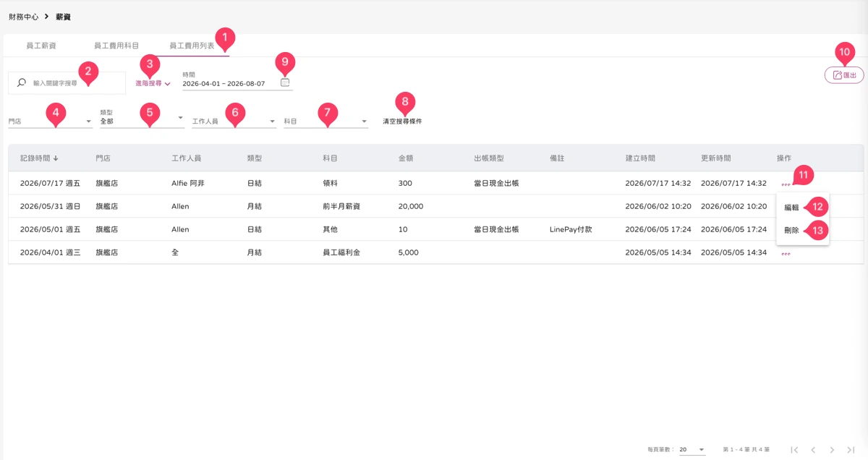Go to 財務中心 in the breadcrumb

pos(24,16)
